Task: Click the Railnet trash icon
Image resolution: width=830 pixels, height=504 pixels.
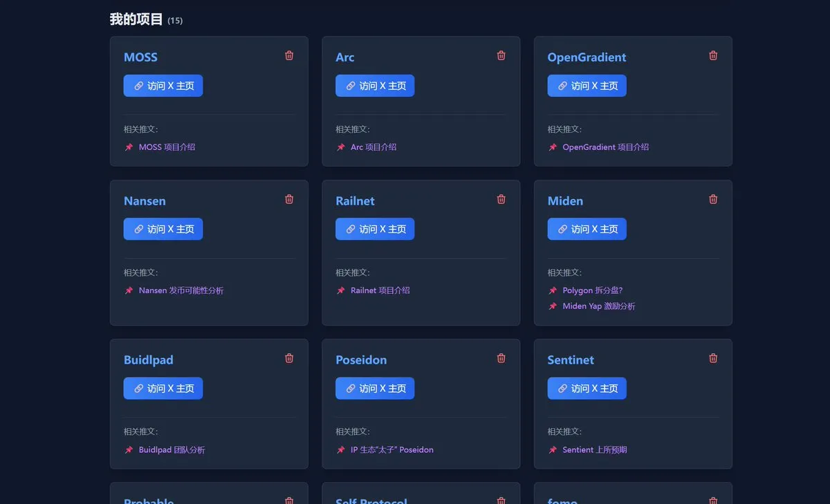Action: 501,199
